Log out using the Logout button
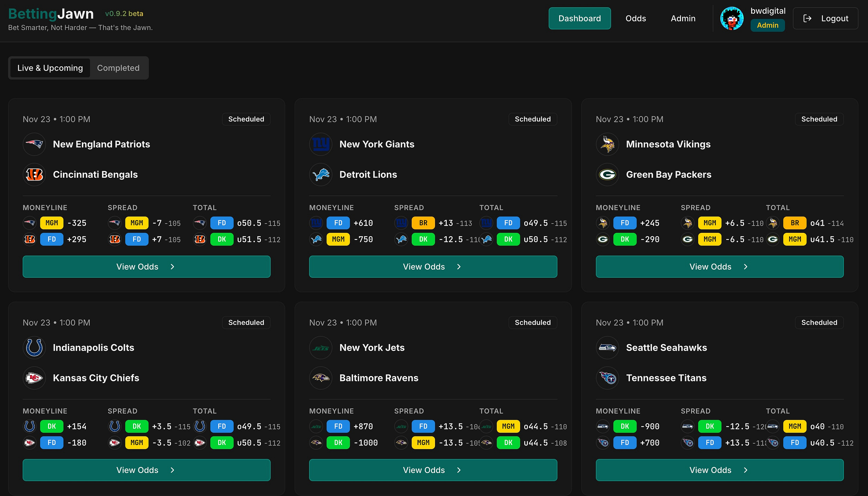Viewport: 868px width, 496px height. tap(825, 19)
